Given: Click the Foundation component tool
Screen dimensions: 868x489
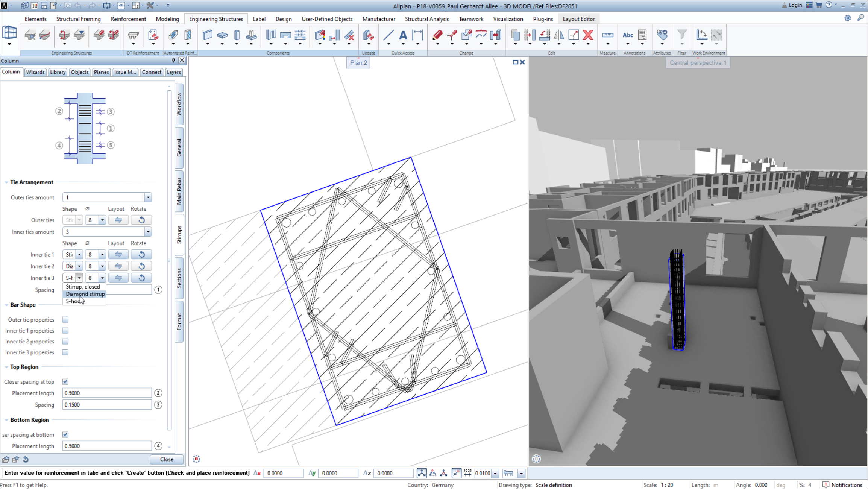Looking at the screenshot, I should pos(251,35).
